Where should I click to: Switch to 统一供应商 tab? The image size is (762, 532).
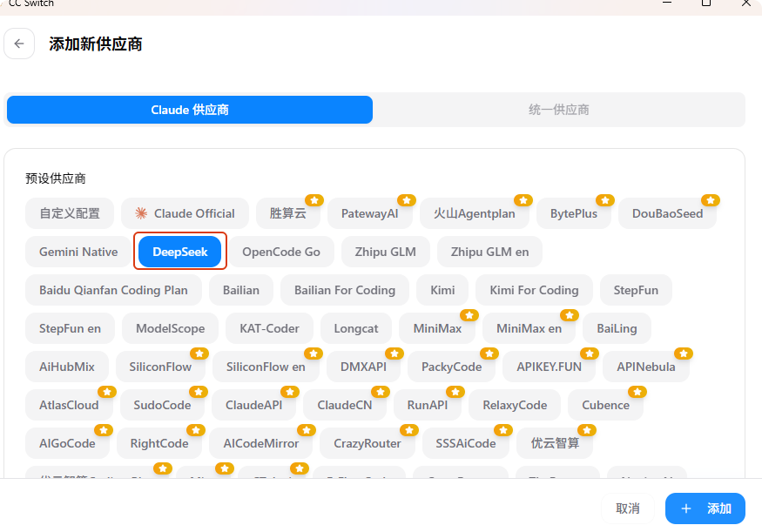click(559, 110)
